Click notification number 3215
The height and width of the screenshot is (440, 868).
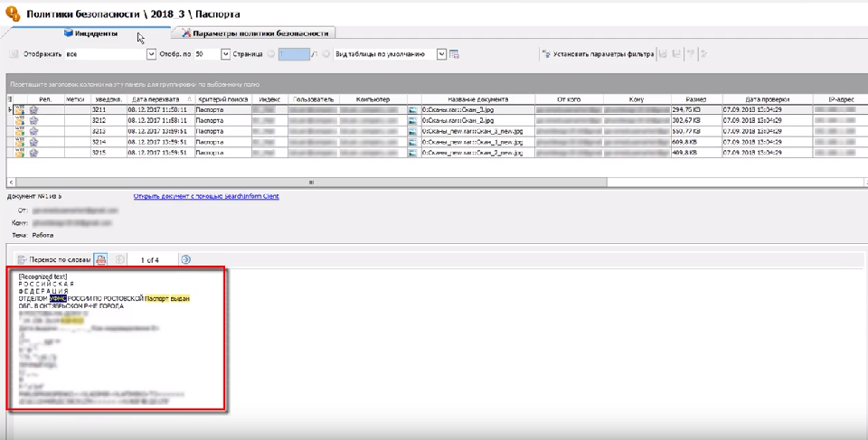99,152
